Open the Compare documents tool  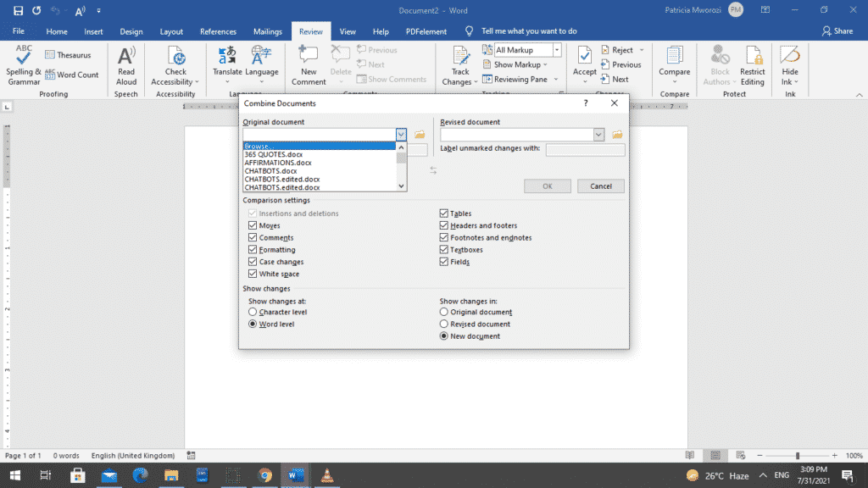click(674, 65)
